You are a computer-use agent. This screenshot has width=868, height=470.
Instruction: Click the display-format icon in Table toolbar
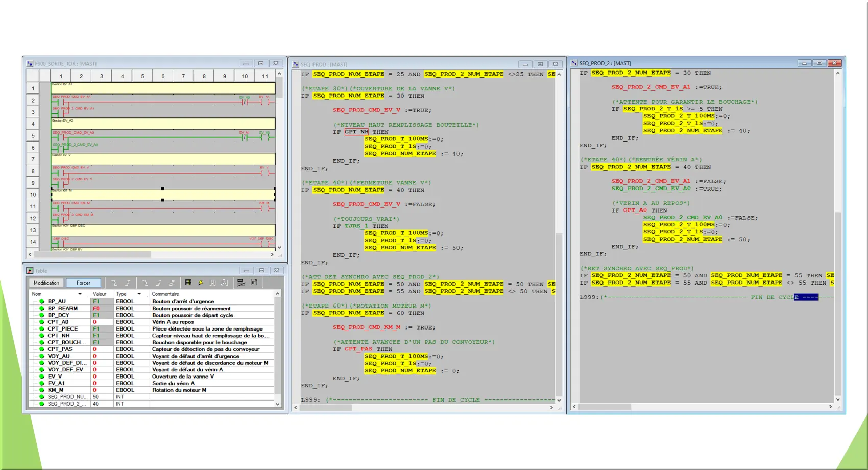(x=241, y=283)
